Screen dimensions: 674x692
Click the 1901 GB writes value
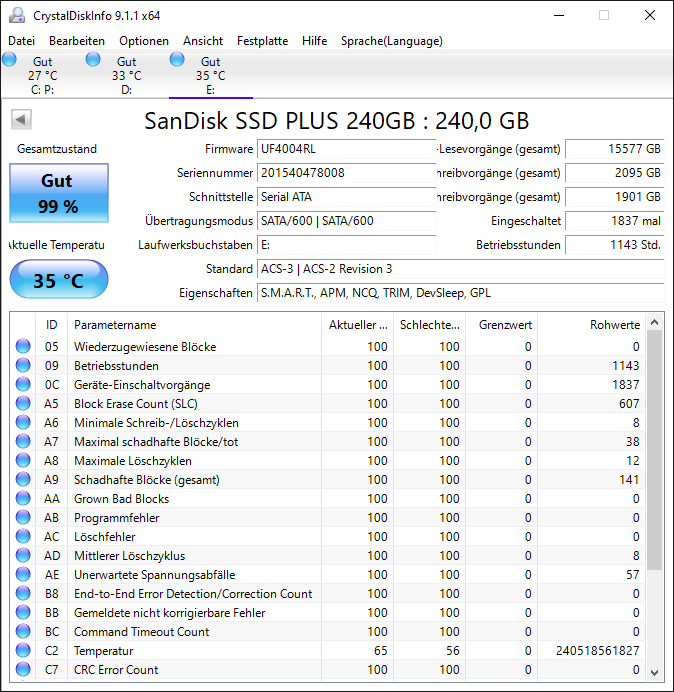click(x=614, y=197)
